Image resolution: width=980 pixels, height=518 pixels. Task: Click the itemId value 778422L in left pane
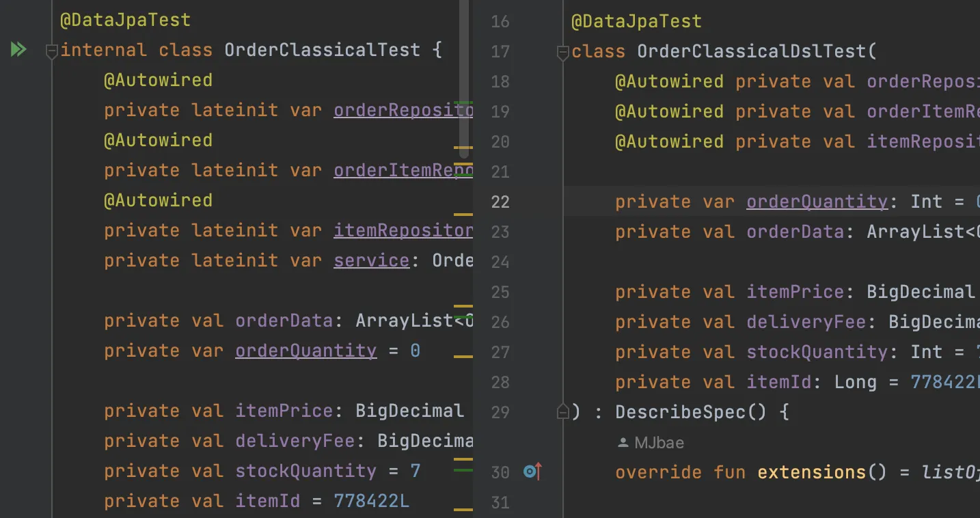[371, 501]
